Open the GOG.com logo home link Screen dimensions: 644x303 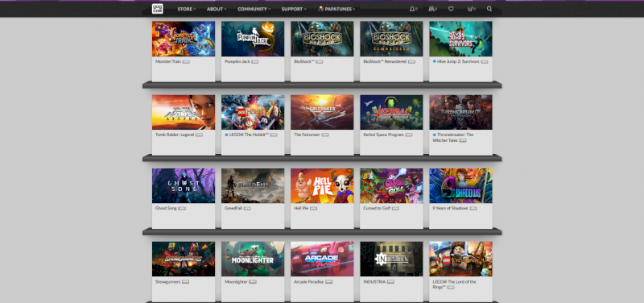(157, 9)
